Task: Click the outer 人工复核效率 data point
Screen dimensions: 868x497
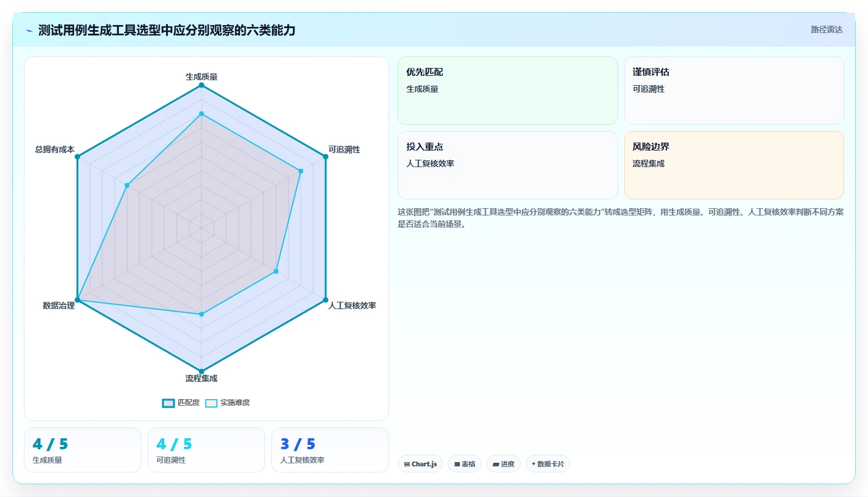Action: [325, 300]
